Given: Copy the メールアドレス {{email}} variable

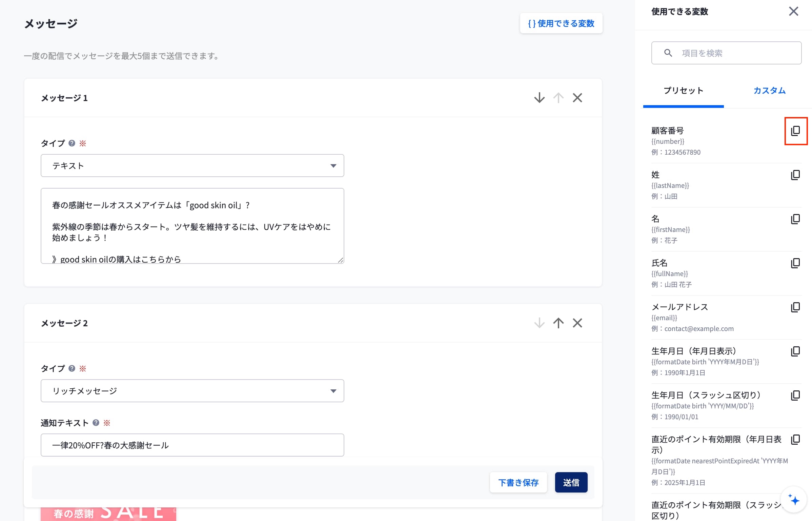Looking at the screenshot, I should [x=795, y=307].
